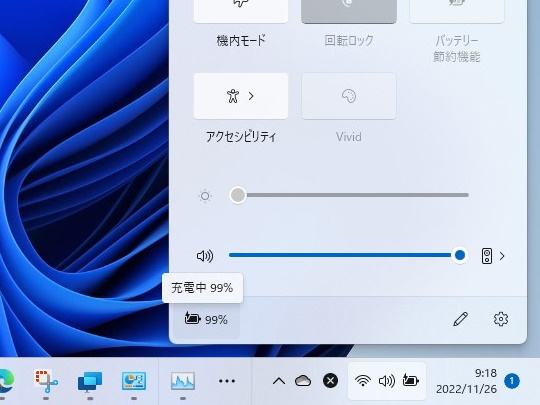Click the 機内モード label text
540x405 pixels.
241,40
